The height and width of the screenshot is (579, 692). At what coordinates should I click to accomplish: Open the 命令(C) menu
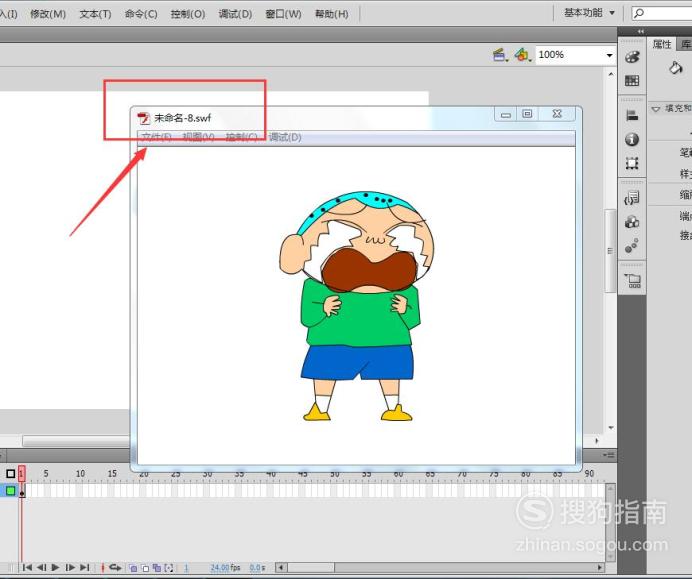[141, 14]
